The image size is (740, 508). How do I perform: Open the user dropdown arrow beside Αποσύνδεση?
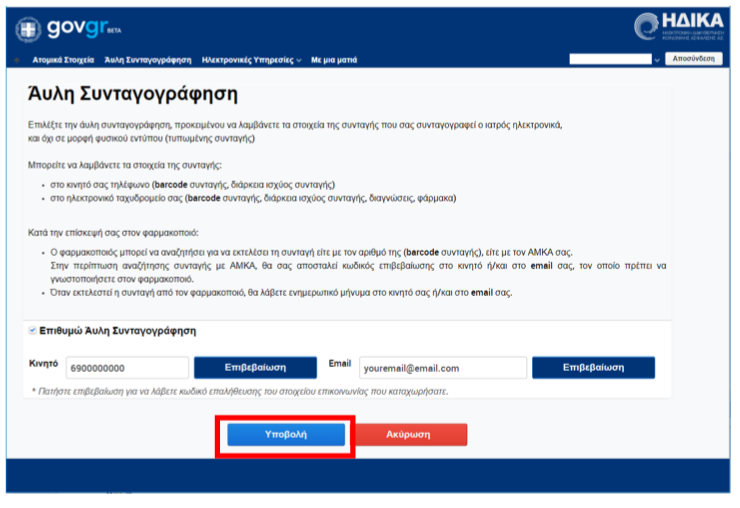click(x=657, y=60)
